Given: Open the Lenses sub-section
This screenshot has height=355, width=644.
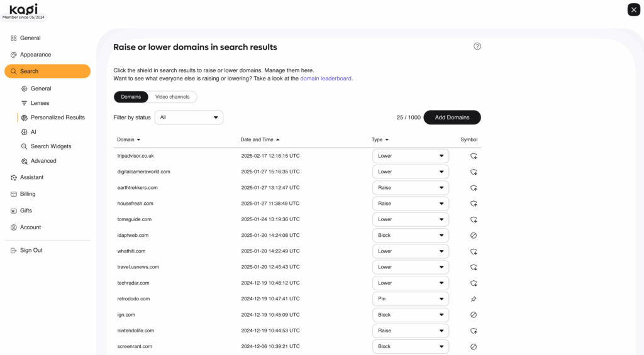Looking at the screenshot, I should coord(40,103).
